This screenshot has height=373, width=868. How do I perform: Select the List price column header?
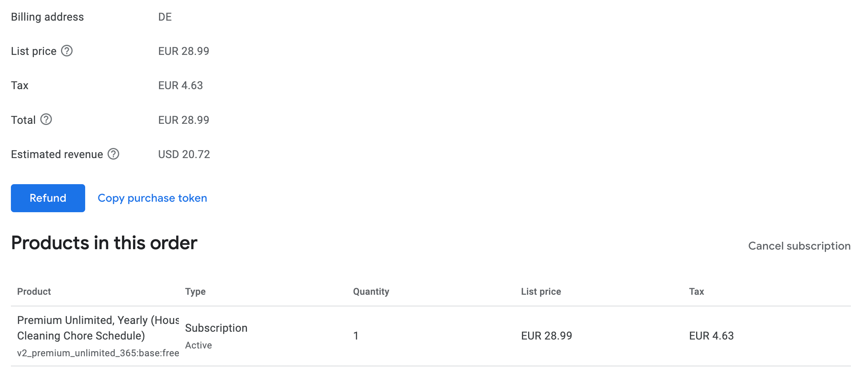pyautogui.click(x=541, y=292)
